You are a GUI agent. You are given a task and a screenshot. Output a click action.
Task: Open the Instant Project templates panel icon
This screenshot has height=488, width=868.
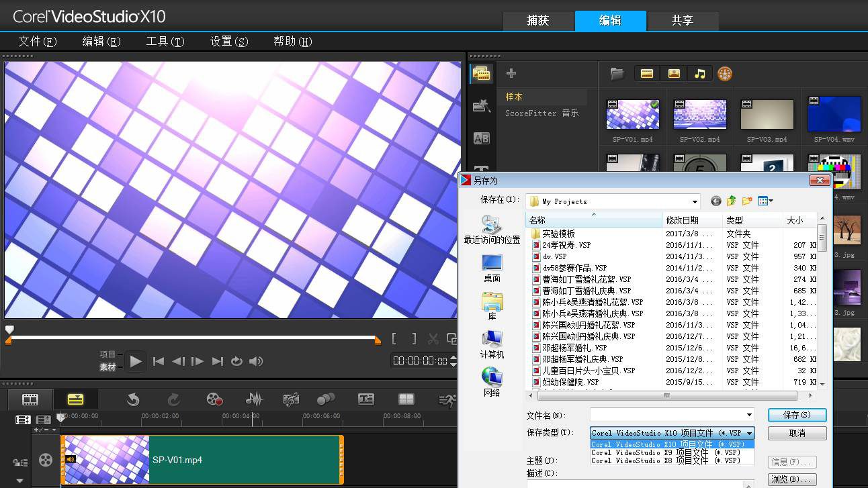(x=482, y=105)
